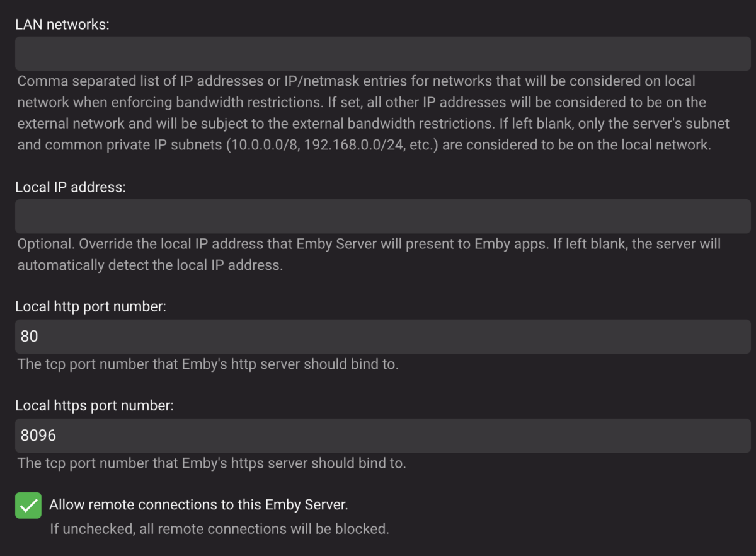The height and width of the screenshot is (556, 756).
Task: Click the https server bind help text
Action: pos(211,463)
